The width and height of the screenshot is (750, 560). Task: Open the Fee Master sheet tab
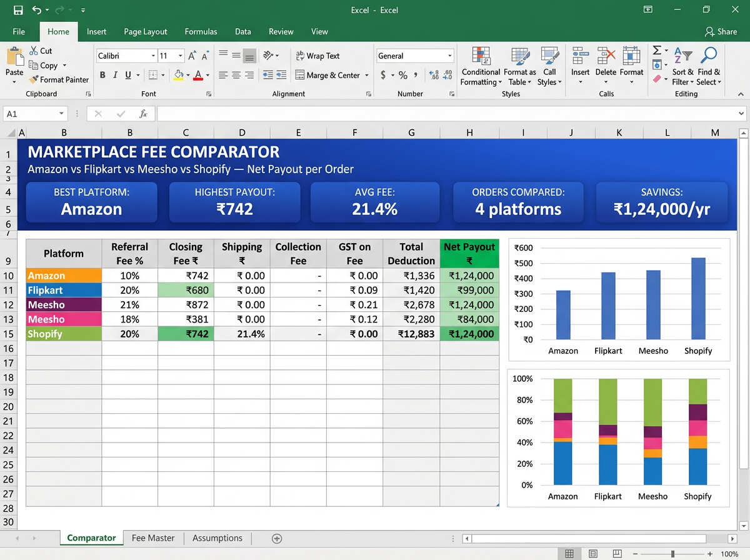(153, 538)
